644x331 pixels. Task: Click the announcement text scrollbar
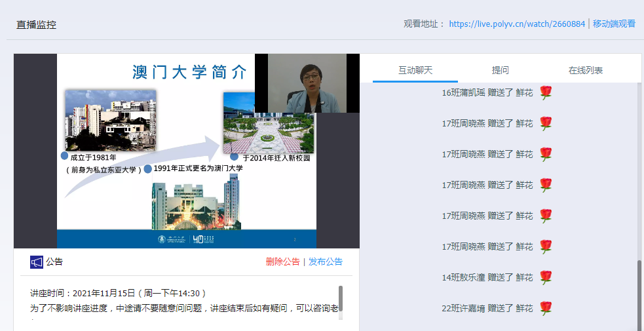(341, 299)
